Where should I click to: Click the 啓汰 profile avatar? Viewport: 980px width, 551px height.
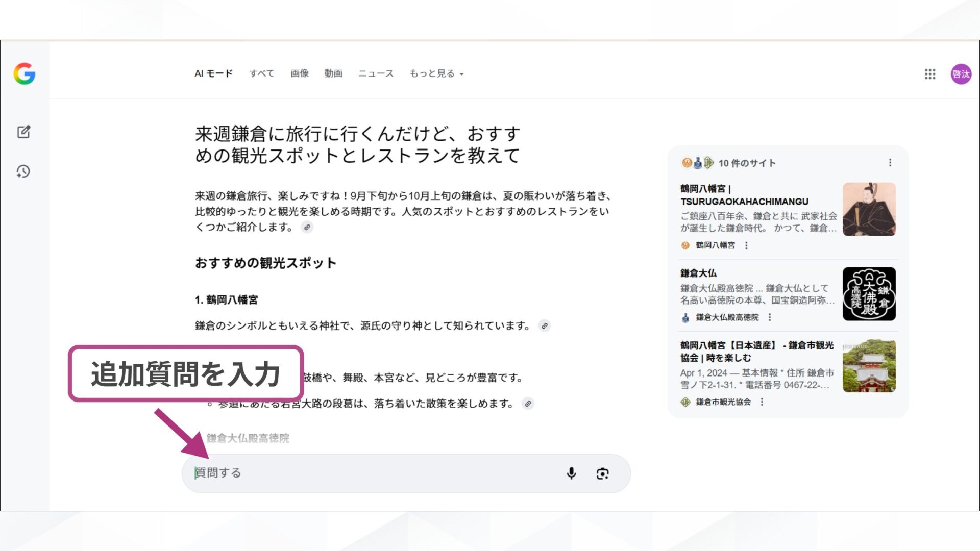point(961,74)
